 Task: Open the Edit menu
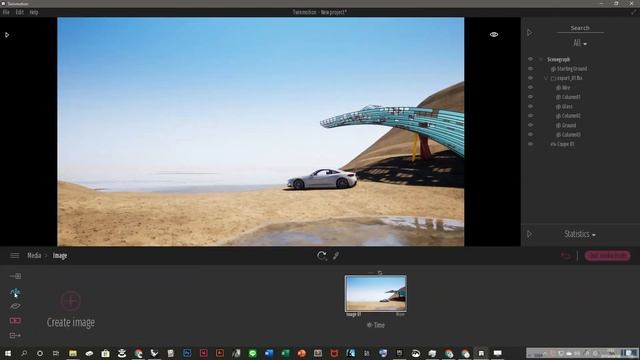click(20, 12)
